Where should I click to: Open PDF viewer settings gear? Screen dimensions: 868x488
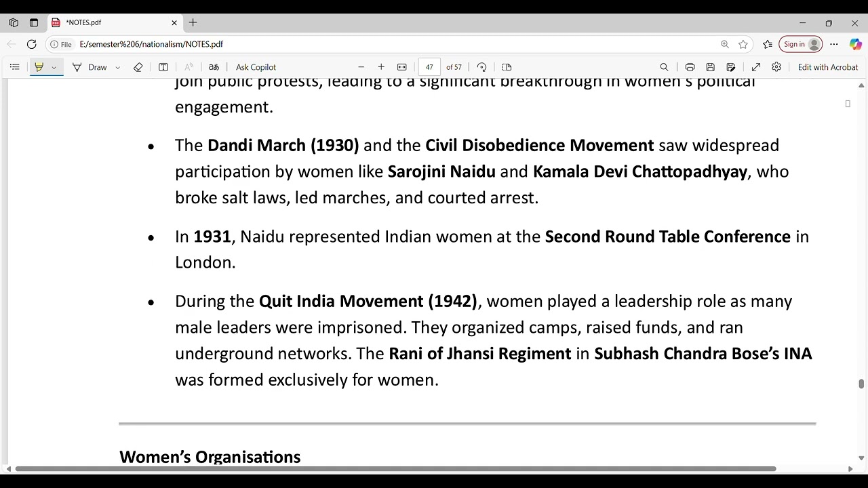click(776, 67)
